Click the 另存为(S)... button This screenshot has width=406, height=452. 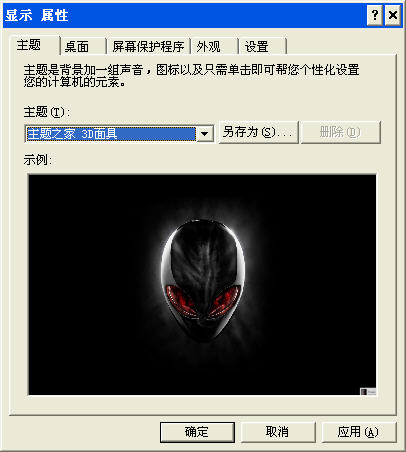point(258,132)
